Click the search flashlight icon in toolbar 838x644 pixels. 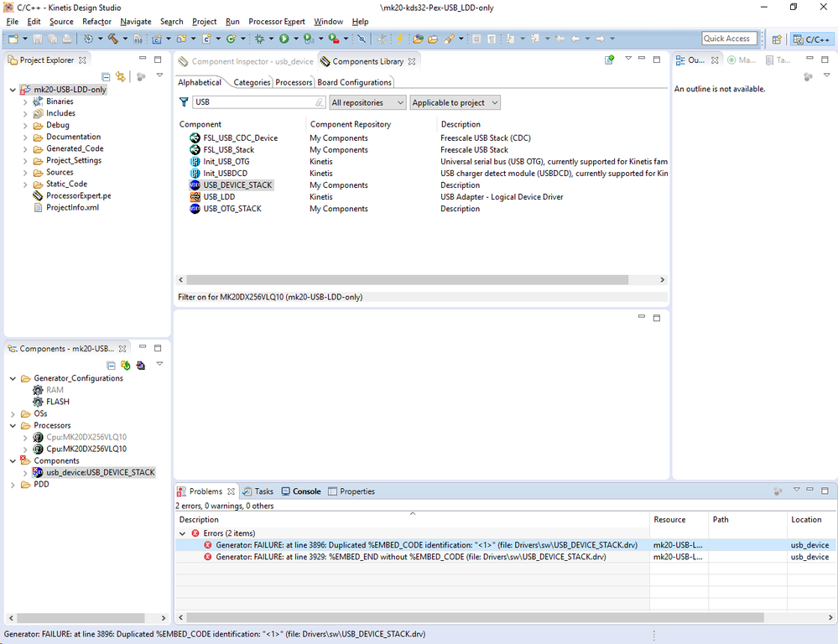click(450, 39)
